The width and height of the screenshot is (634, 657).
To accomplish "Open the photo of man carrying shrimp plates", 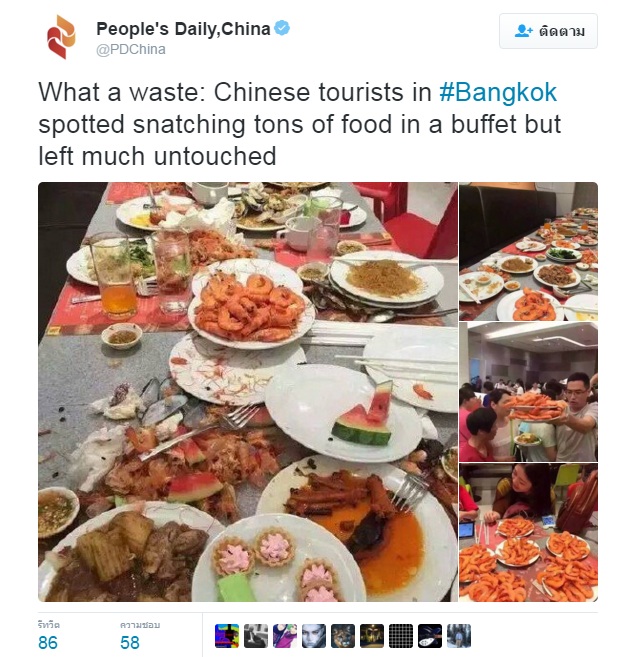I will point(528,392).
